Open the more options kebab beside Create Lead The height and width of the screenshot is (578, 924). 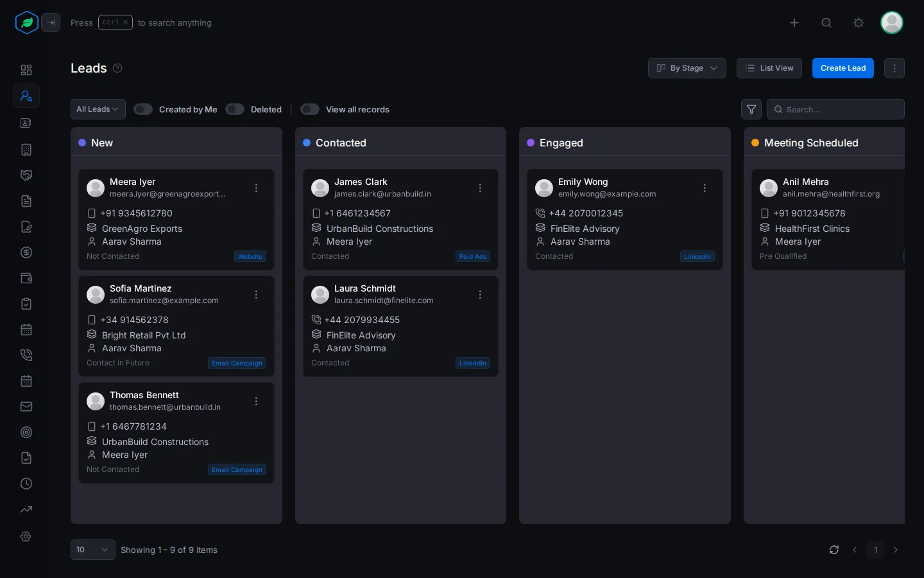[x=894, y=68]
